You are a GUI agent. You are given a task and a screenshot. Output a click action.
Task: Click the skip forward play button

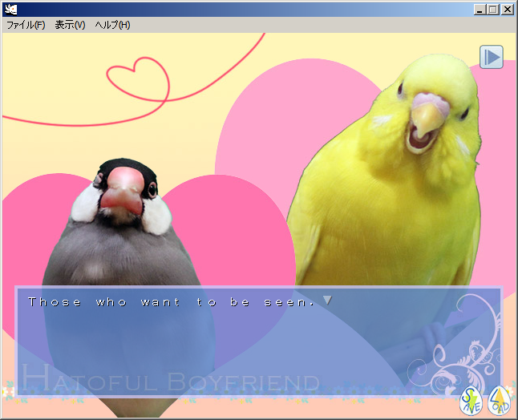click(x=492, y=57)
